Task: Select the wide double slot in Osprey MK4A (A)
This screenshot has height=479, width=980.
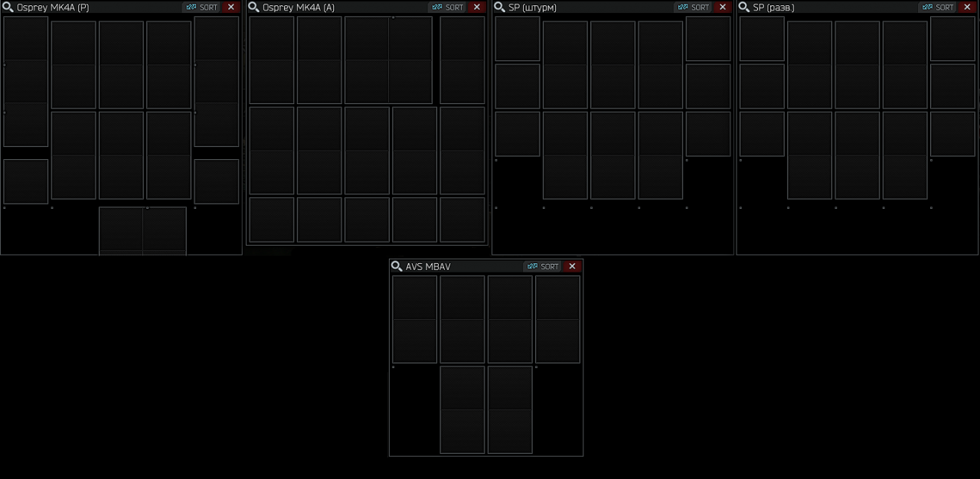Action: pyautogui.click(x=388, y=60)
